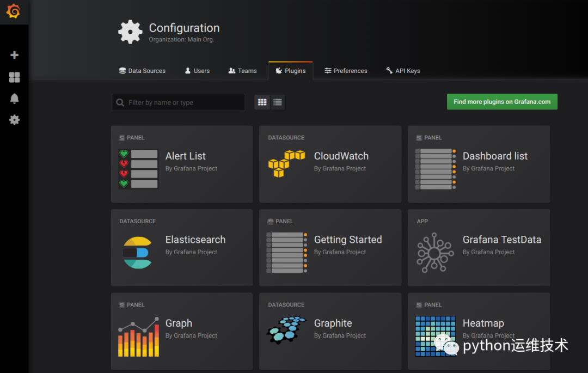Click 'By Grafana Project' under Elasticsearch
This screenshot has width=588, height=373.
[x=191, y=252]
